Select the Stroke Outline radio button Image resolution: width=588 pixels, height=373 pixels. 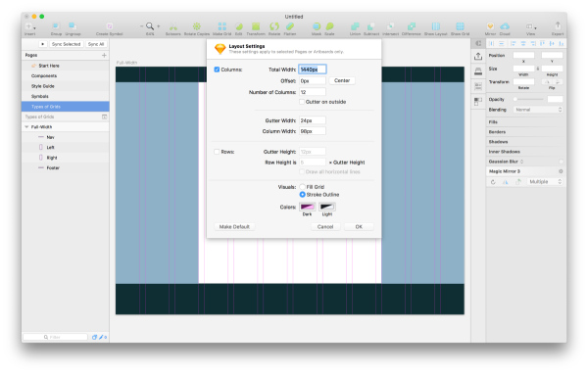coord(302,195)
